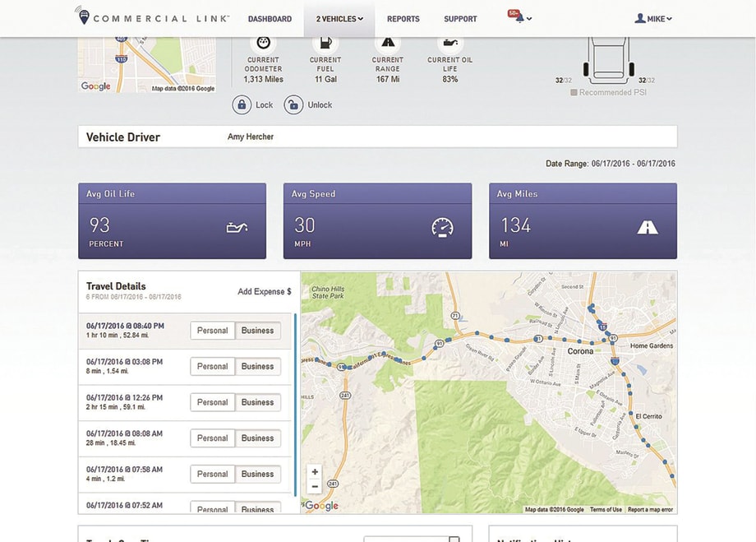Click the Unlock padlock icon
The width and height of the screenshot is (756, 542).
point(293,104)
